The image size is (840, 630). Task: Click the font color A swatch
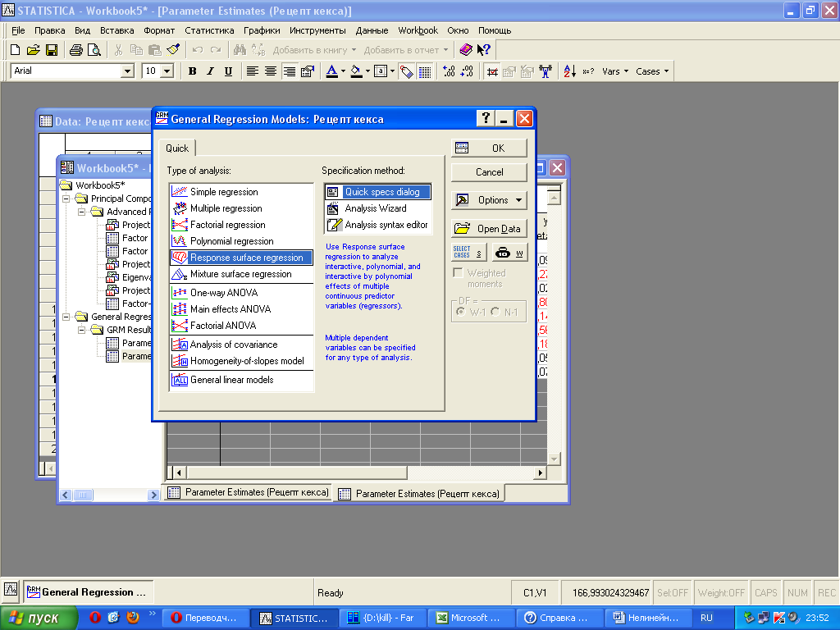(332, 71)
